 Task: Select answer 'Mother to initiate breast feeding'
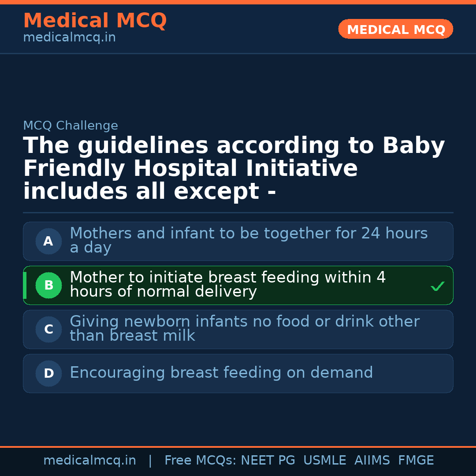227,284
